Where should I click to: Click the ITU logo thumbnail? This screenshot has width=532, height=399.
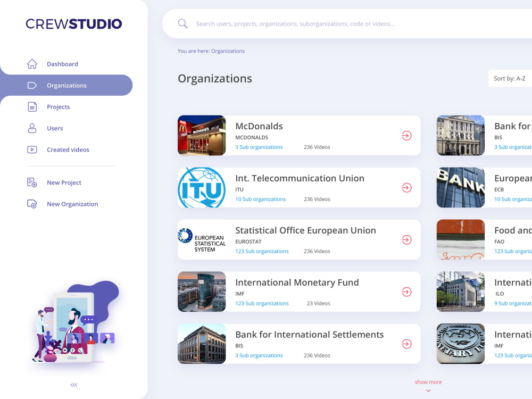(x=202, y=188)
